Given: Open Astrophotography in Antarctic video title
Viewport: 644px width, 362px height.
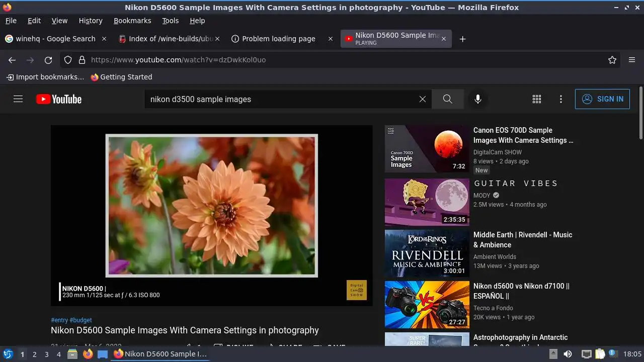Looking at the screenshot, I should (521, 340).
